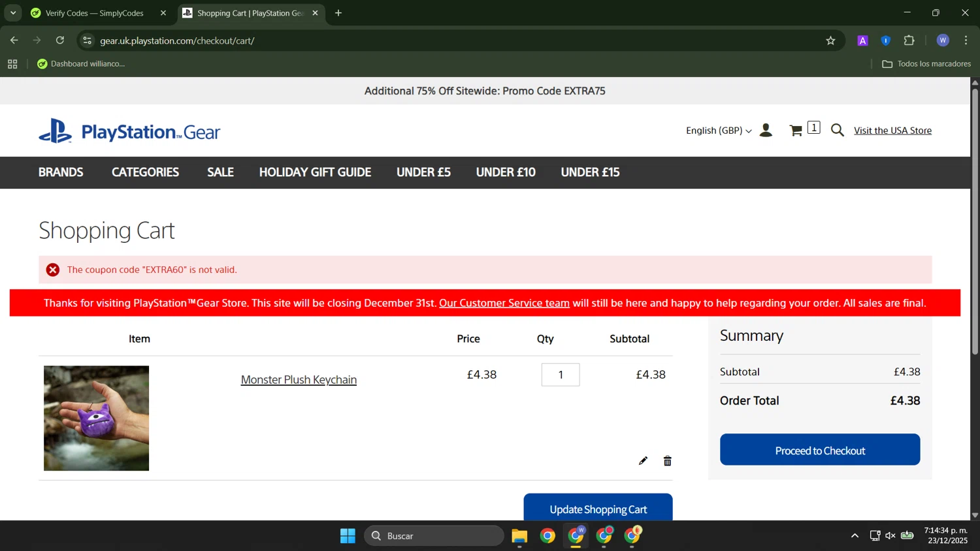
Task: Close the Shopping Cart tab
Action: (315, 13)
